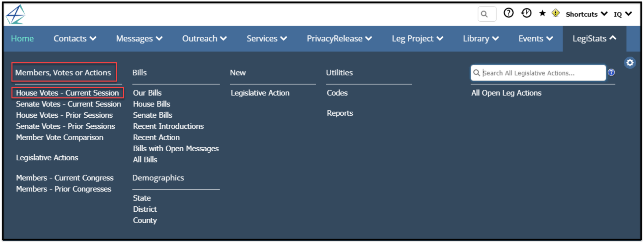
Task: Open County demographics
Action: pos(145,220)
